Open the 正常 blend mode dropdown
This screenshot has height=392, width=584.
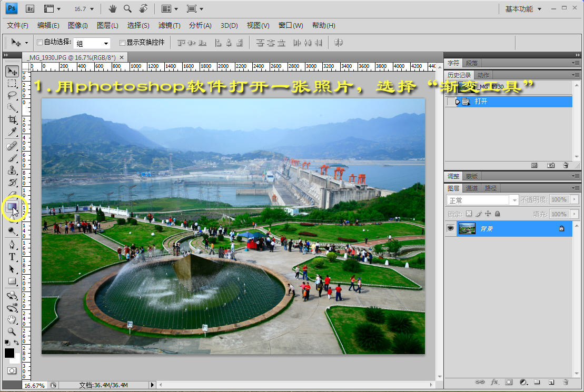pyautogui.click(x=482, y=200)
